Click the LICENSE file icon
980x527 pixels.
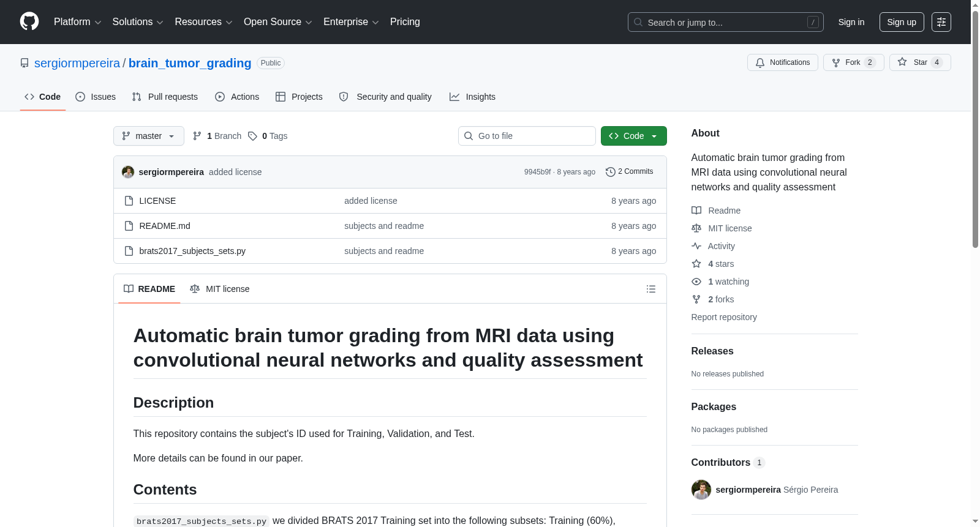tap(129, 201)
